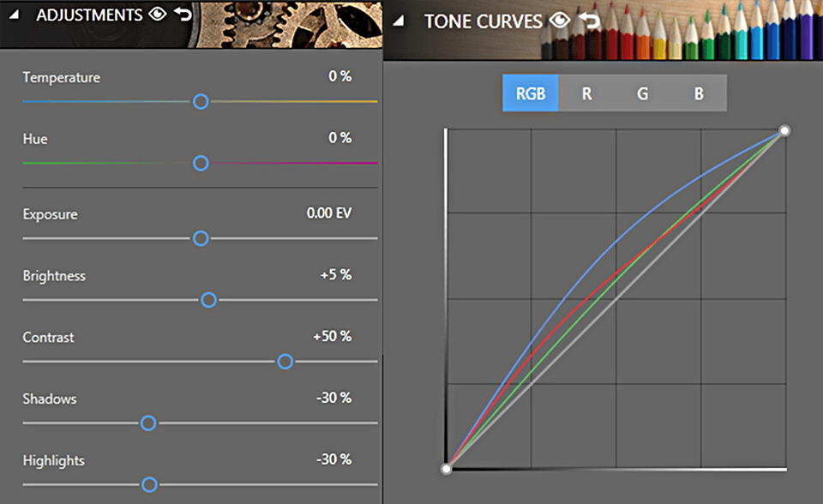Select the top-right curve control point
The image size is (823, 504).
(784, 131)
